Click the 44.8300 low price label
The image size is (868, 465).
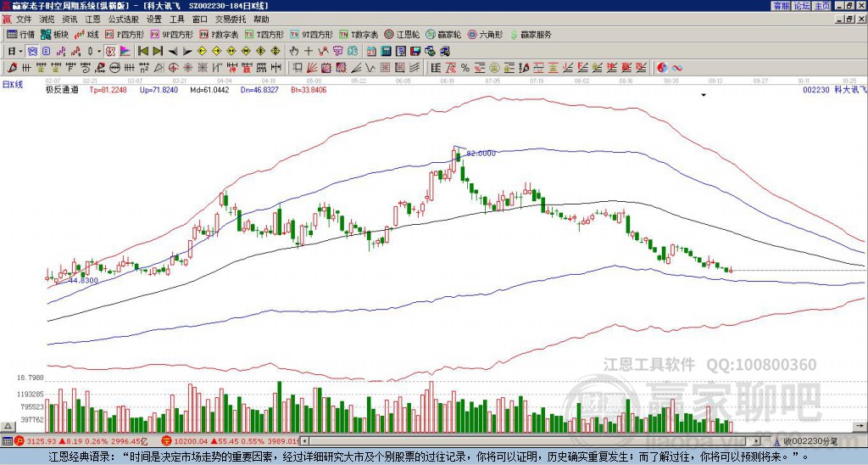[x=83, y=280]
